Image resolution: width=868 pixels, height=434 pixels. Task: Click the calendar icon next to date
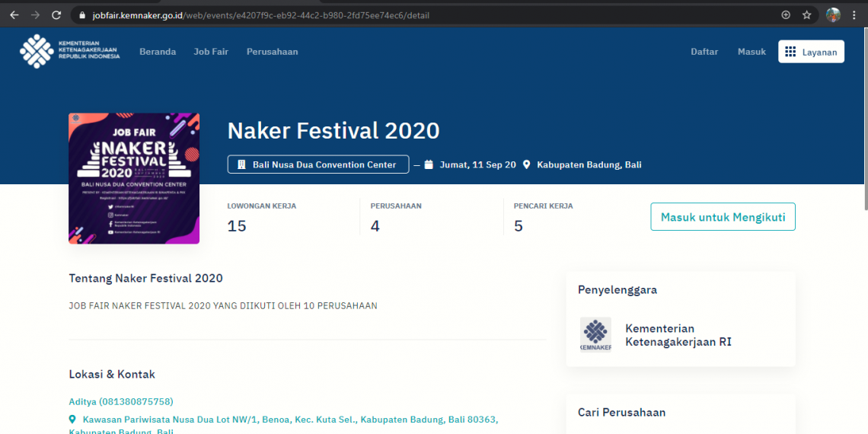[429, 164]
